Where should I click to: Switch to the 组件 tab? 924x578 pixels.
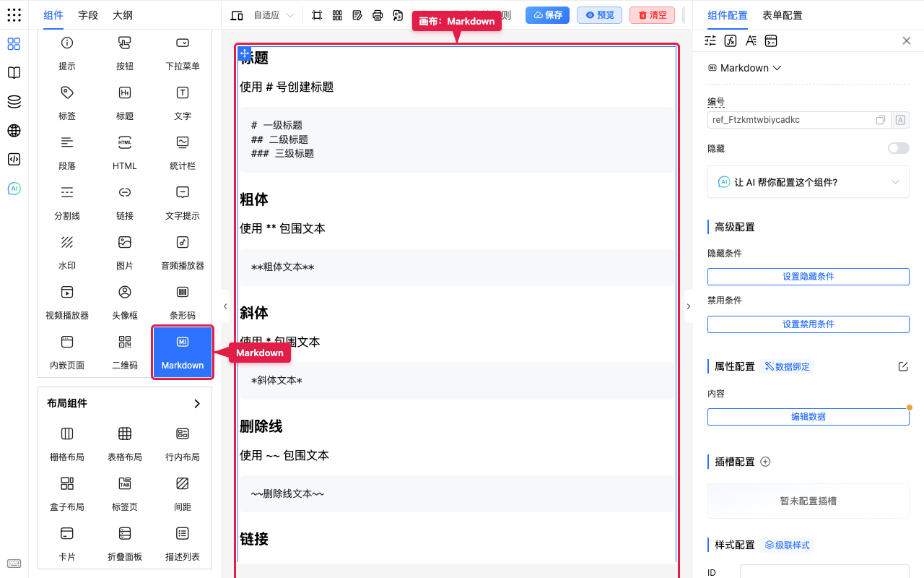[53, 15]
